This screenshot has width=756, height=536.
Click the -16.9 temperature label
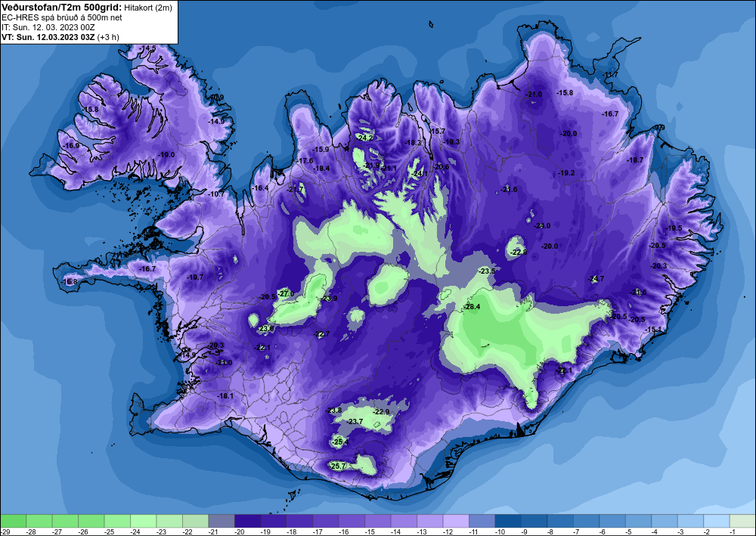71,146
